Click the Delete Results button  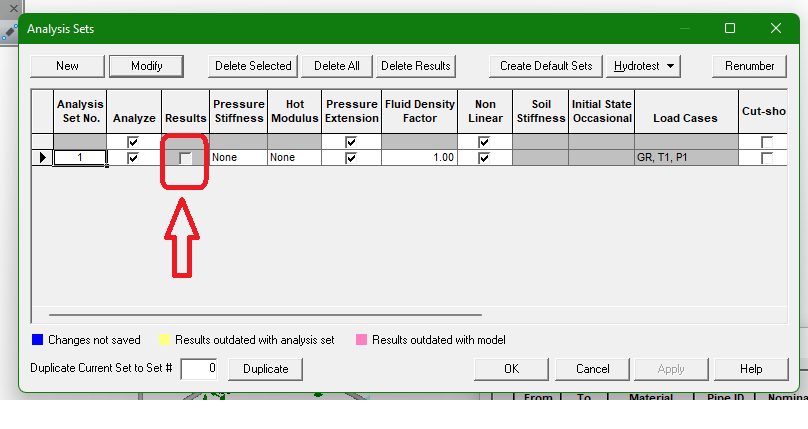point(416,66)
